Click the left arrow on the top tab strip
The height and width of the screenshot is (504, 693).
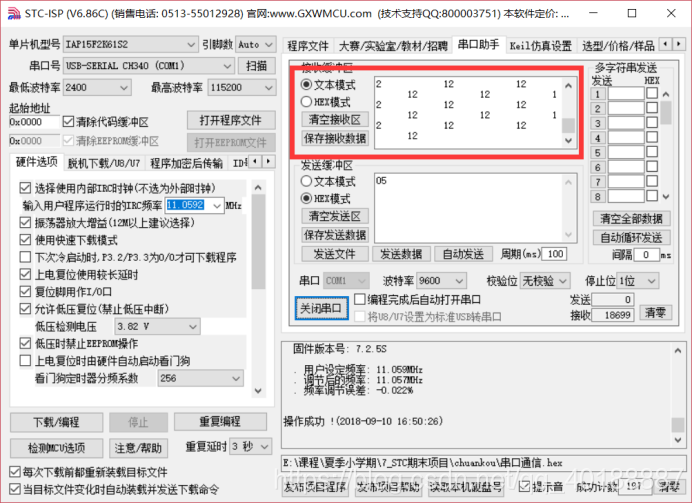tap(665, 44)
